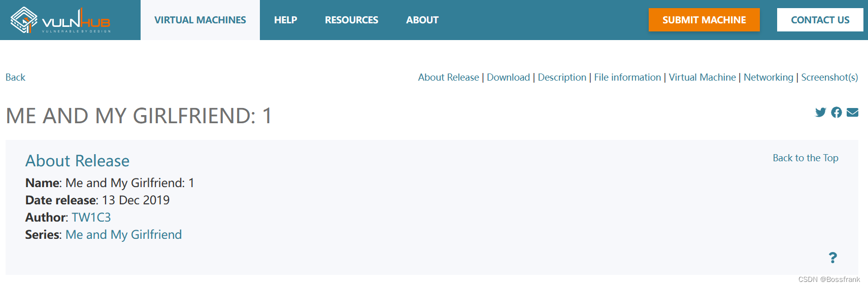Open the Me and My Girlfriend series link
Viewport: 868px width, 287px height.
point(123,234)
